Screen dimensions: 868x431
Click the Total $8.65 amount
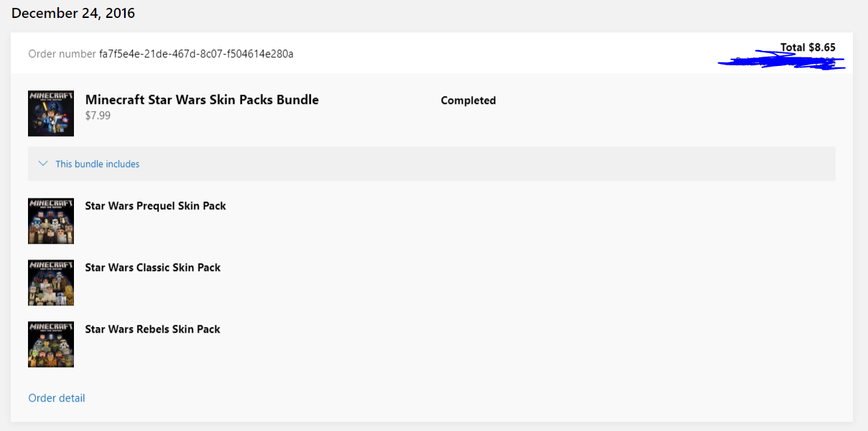808,47
